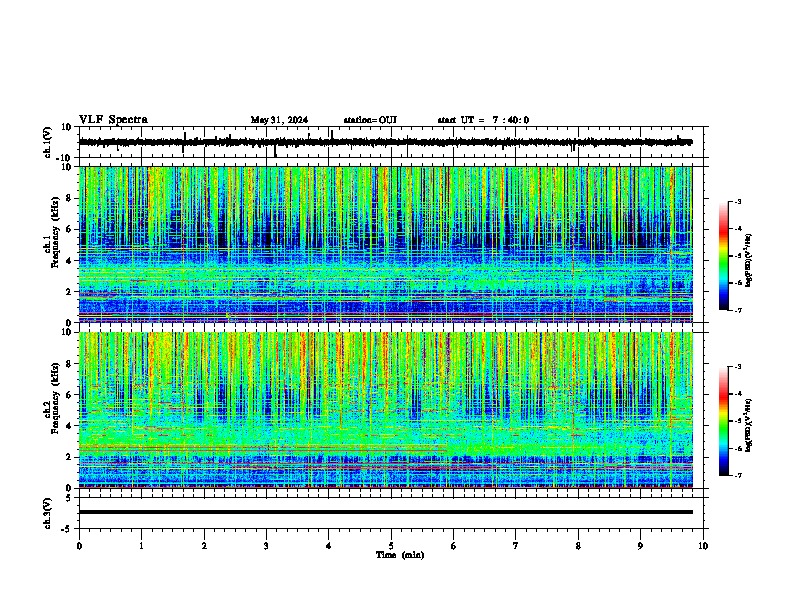Click the time axis tick label '5'
This screenshot has height=612, width=792.
click(x=391, y=546)
